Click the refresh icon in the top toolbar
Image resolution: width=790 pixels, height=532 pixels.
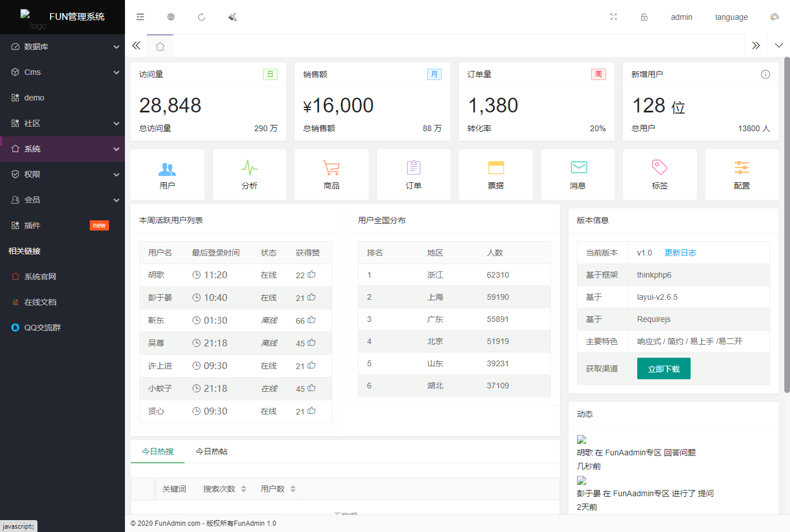tap(202, 17)
